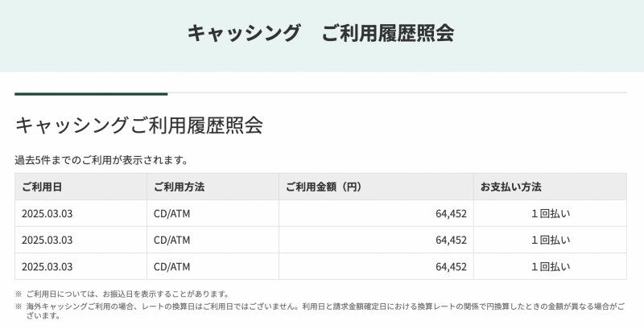Click the 過去5件までのご利用が表示されます text
This screenshot has height=329, width=644.
101,160
